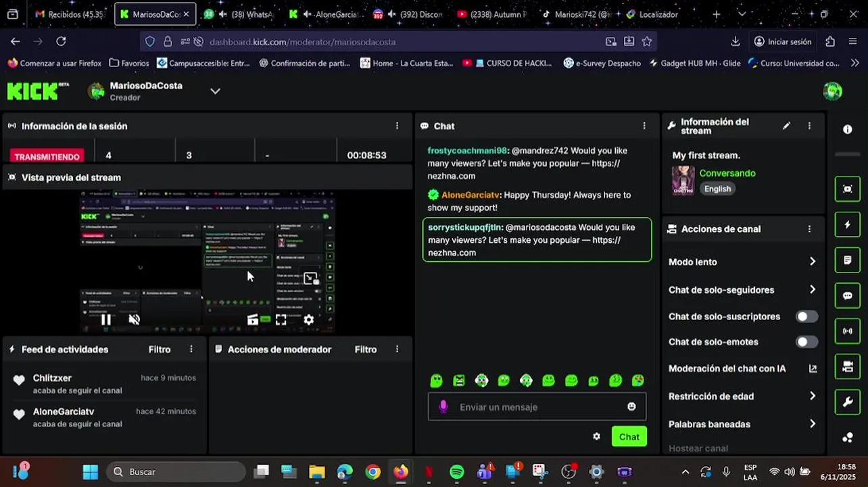
Task: Open chat settings gear beside Chat button
Action: click(596, 436)
